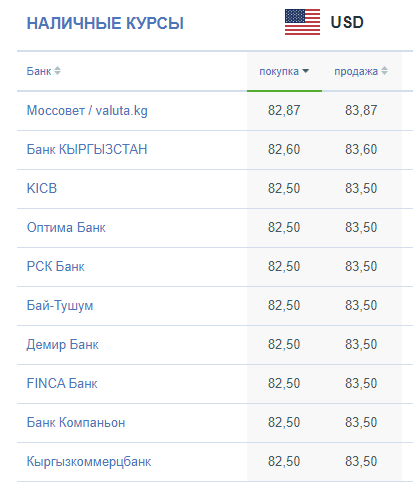413x486 pixels.
Task: Open Моссовет / valuta.kg link
Action: [x=87, y=110]
